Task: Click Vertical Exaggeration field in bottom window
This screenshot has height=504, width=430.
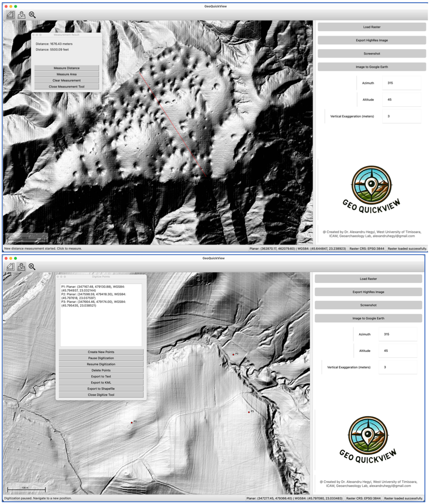Action: pyautogui.click(x=398, y=367)
